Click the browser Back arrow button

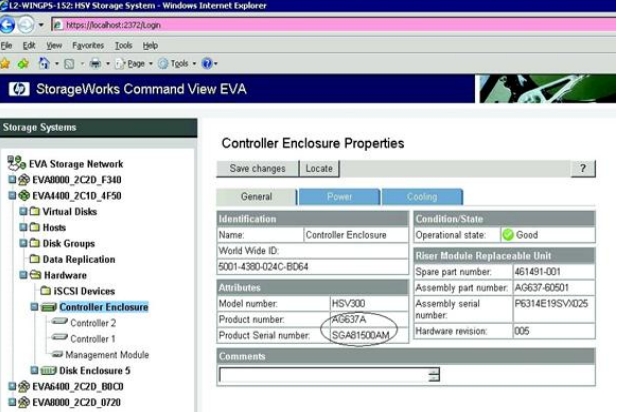pyautogui.click(x=7, y=25)
